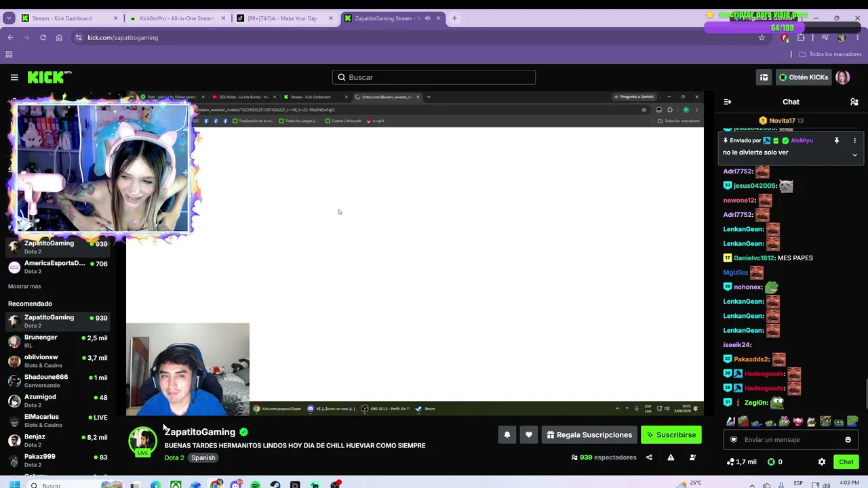This screenshot has height=488, width=868.
Task: Open Todos los marcadores folder
Action: pos(830,54)
